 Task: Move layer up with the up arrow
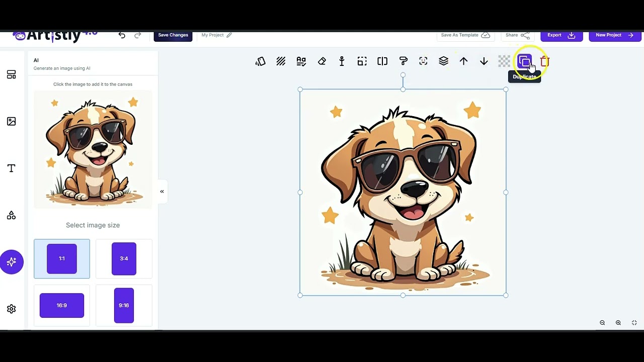point(463,61)
